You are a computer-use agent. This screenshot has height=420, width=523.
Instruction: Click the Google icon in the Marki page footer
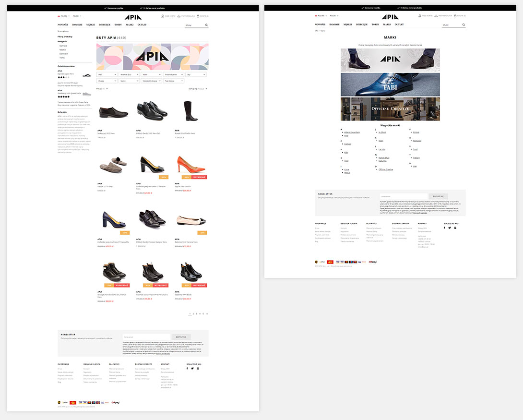pos(455,228)
